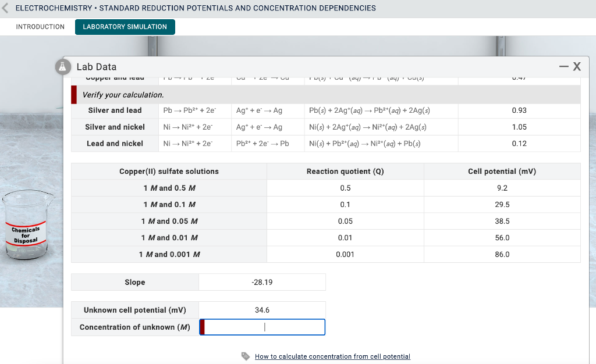Click the 'Lab Data' panel title
596x364 pixels.
[x=97, y=67]
